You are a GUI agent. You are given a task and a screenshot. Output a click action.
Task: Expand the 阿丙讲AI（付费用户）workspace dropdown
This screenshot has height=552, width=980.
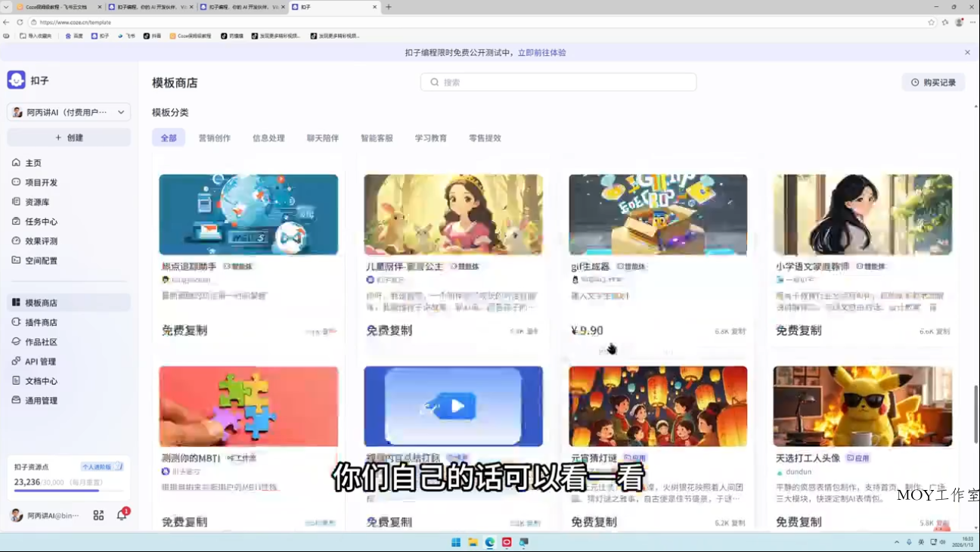point(69,111)
